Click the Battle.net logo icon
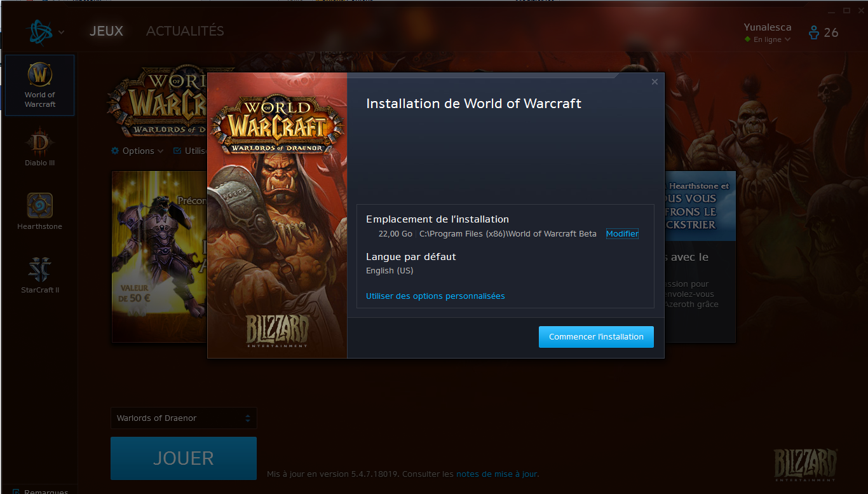The width and height of the screenshot is (868, 494). pos(40,31)
